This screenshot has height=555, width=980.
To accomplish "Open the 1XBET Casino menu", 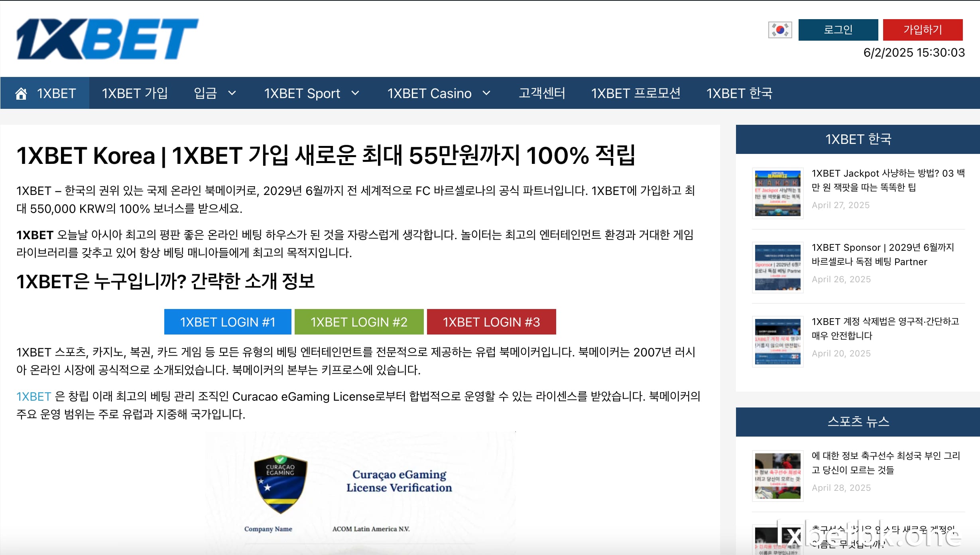I will click(429, 93).
